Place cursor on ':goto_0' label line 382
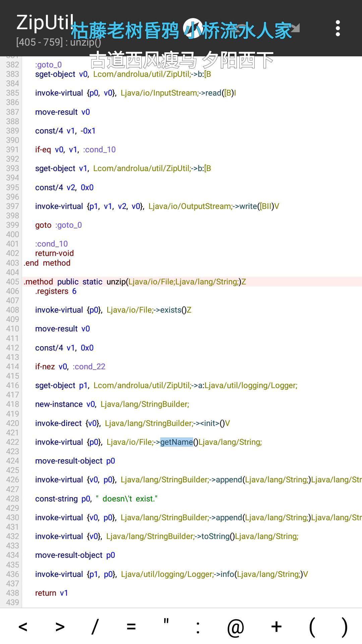This screenshot has width=362, height=644. tap(48, 65)
